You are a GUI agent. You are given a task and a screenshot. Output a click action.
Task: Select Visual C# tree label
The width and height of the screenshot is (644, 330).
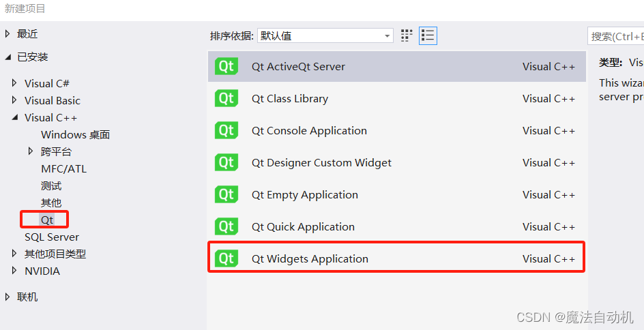coord(47,83)
